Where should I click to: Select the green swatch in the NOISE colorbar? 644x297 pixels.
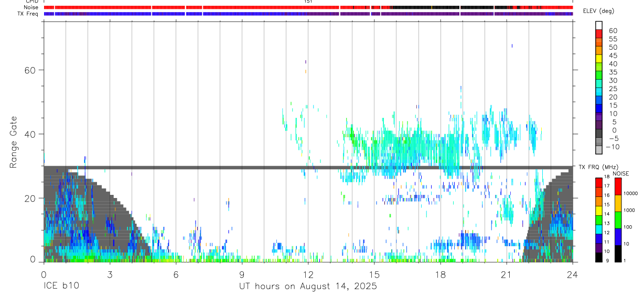click(618, 220)
